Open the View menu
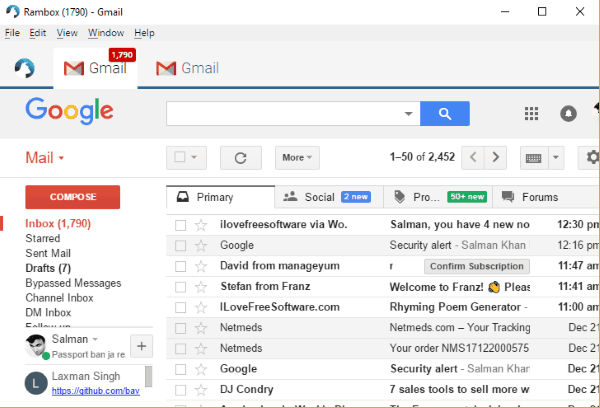 (67, 33)
